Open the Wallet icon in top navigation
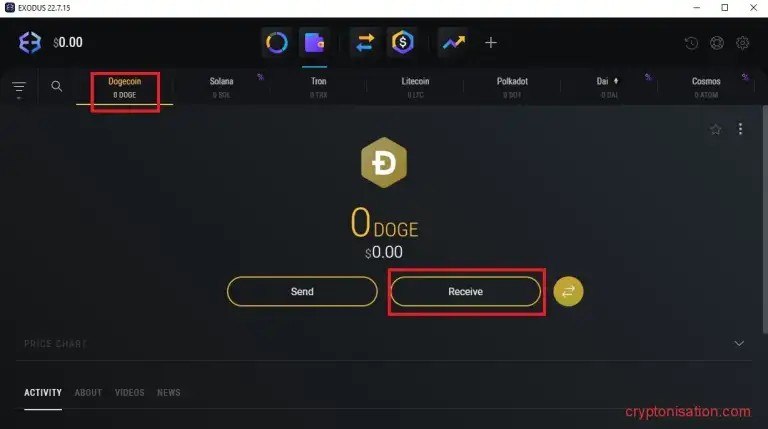The image size is (768, 429). pos(314,43)
